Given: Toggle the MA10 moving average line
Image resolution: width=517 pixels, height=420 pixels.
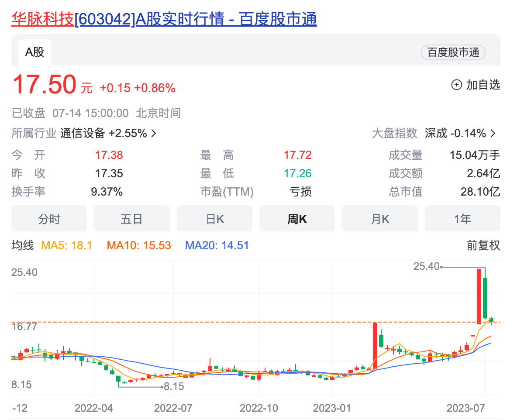Looking at the screenshot, I should (x=138, y=245).
